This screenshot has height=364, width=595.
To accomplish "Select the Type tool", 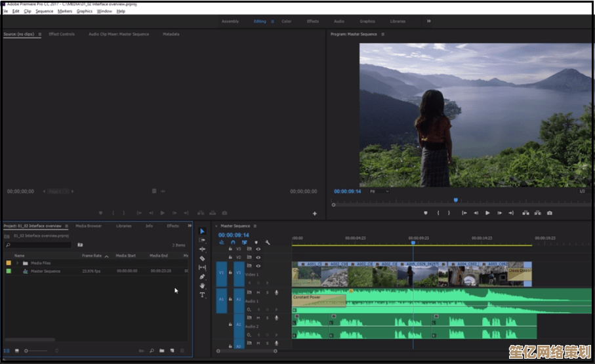I will pyautogui.click(x=202, y=295).
